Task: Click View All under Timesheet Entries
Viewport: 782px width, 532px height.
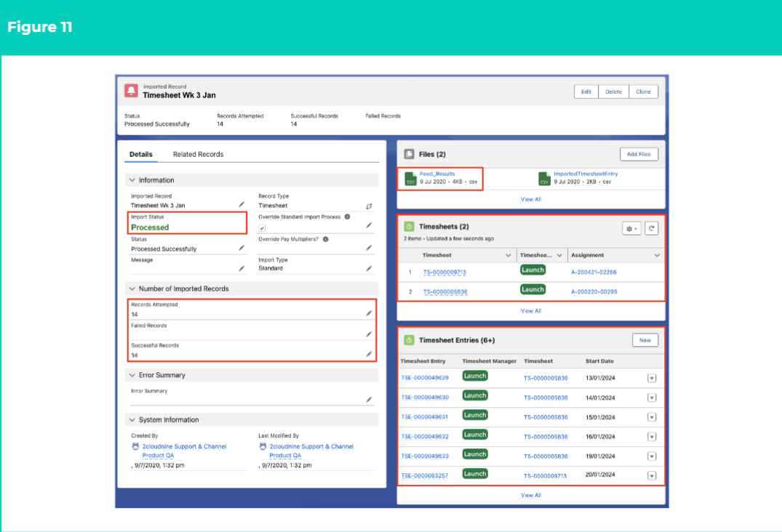Action: 530,495
